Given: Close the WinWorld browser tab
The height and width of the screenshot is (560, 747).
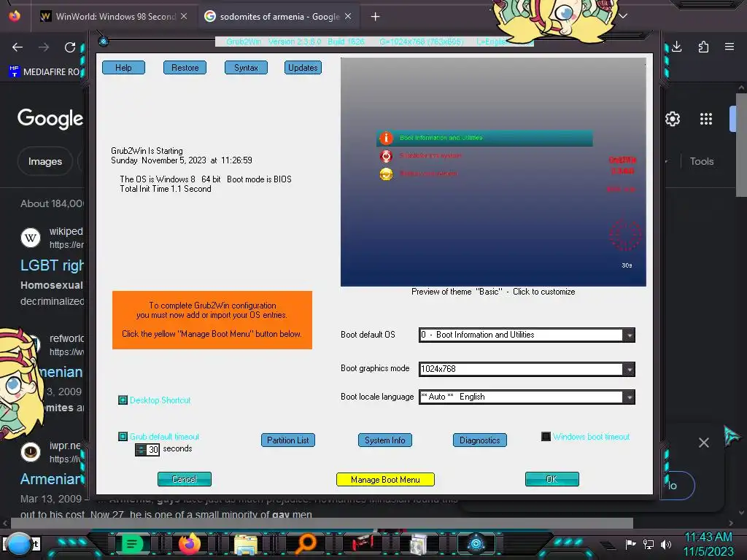Looking at the screenshot, I should (184, 16).
